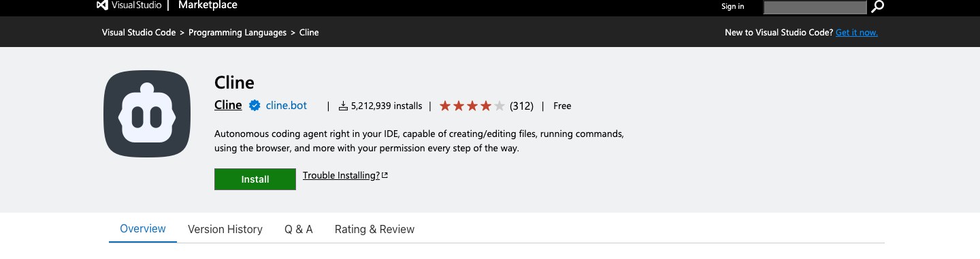
Task: Focus the marketplace search input field
Action: coord(815,7)
